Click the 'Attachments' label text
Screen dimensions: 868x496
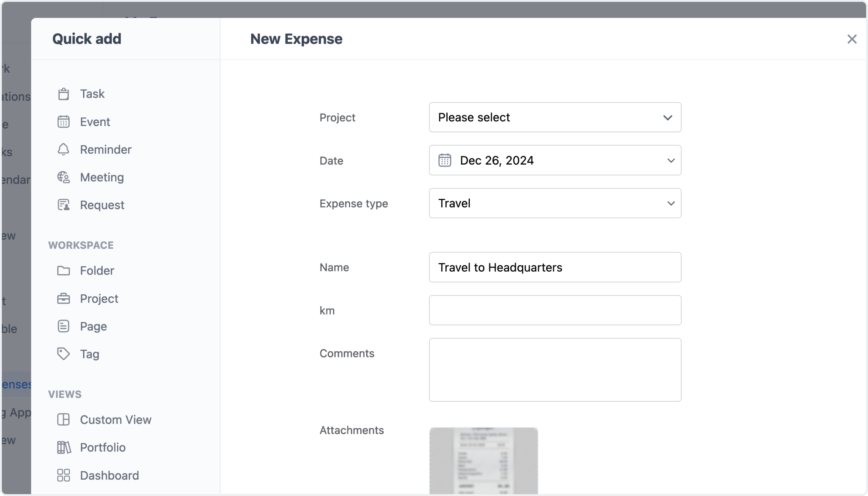pos(352,430)
